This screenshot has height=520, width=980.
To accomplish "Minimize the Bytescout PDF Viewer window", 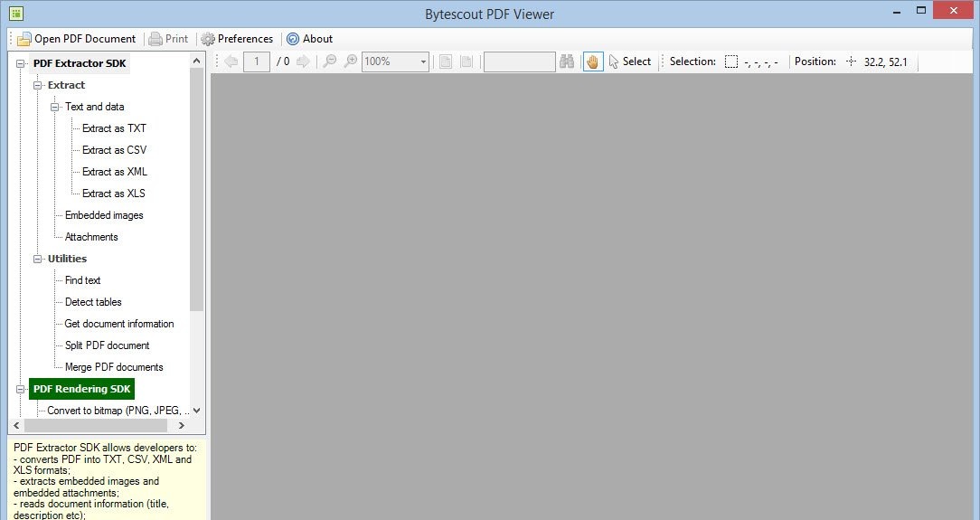I will click(897, 11).
